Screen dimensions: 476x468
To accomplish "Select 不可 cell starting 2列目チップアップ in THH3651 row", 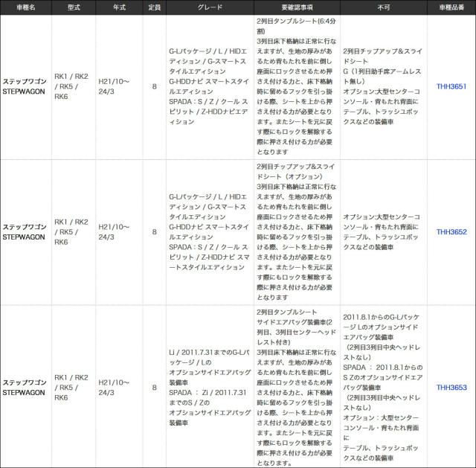I will pyautogui.click(x=382, y=86).
